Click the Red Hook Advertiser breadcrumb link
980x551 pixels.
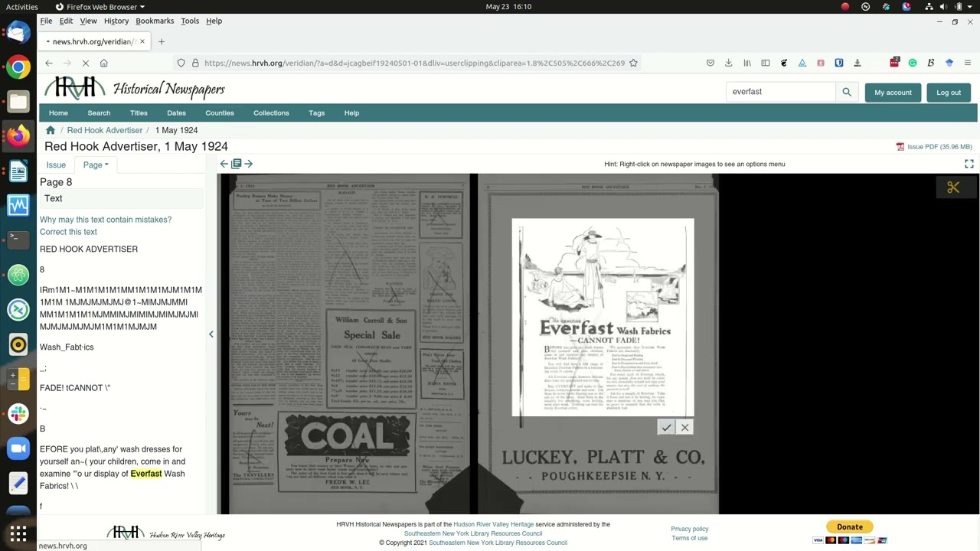point(104,130)
